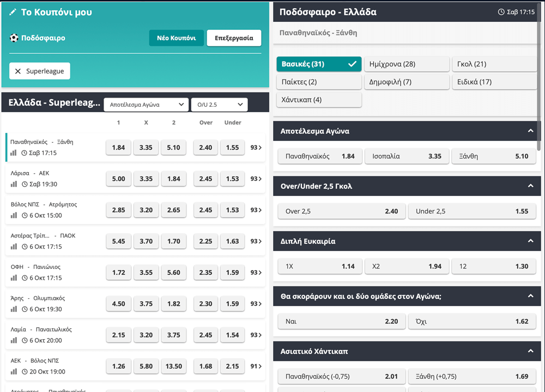The width and height of the screenshot is (545, 392).
Task: Click the clock icon in Παναθηναϊκός - Ξάνθη row
Action: [x=25, y=153]
